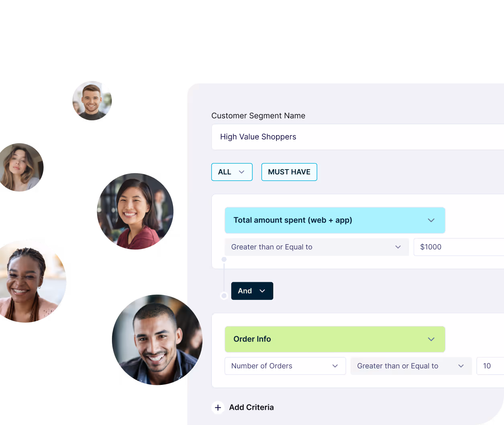Click the Add Criteria link
The width and height of the screenshot is (504, 425).
tap(251, 407)
